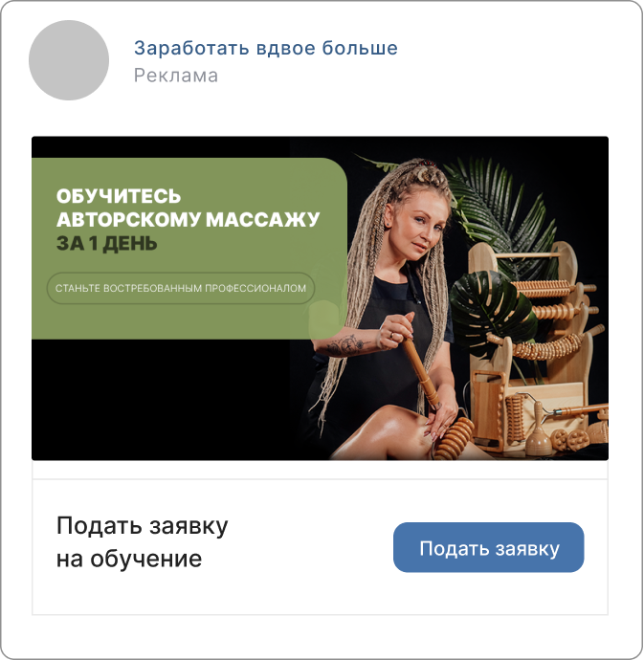This screenshot has height=660, width=644.
Task: Click the blue 'Подать заявку' button
Action: coord(489,547)
